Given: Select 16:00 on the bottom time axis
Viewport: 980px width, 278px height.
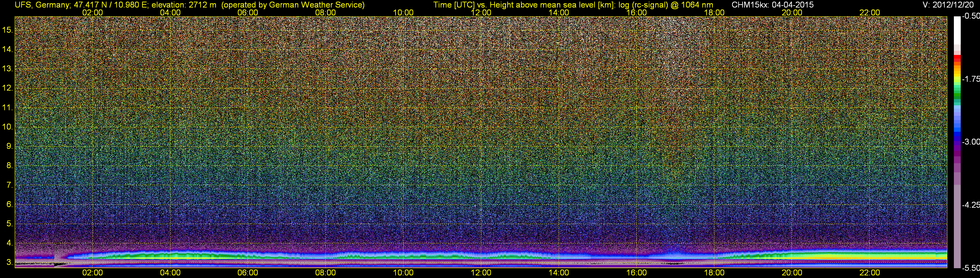Looking at the screenshot, I should pos(636,273).
